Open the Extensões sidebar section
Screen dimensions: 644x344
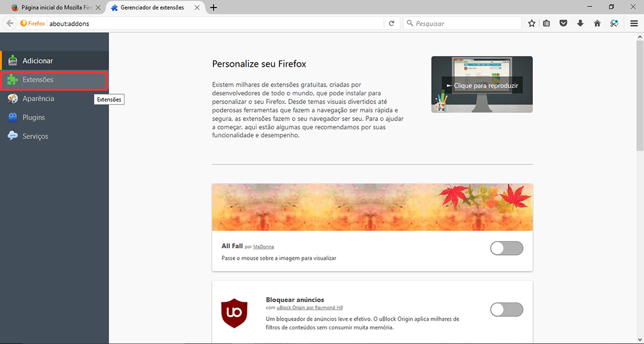(54, 80)
